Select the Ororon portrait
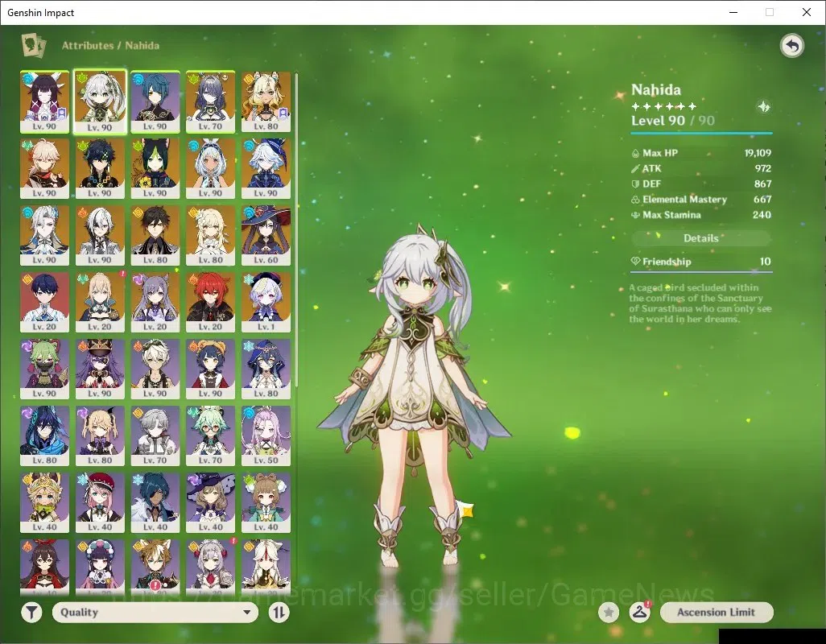 pos(45,436)
